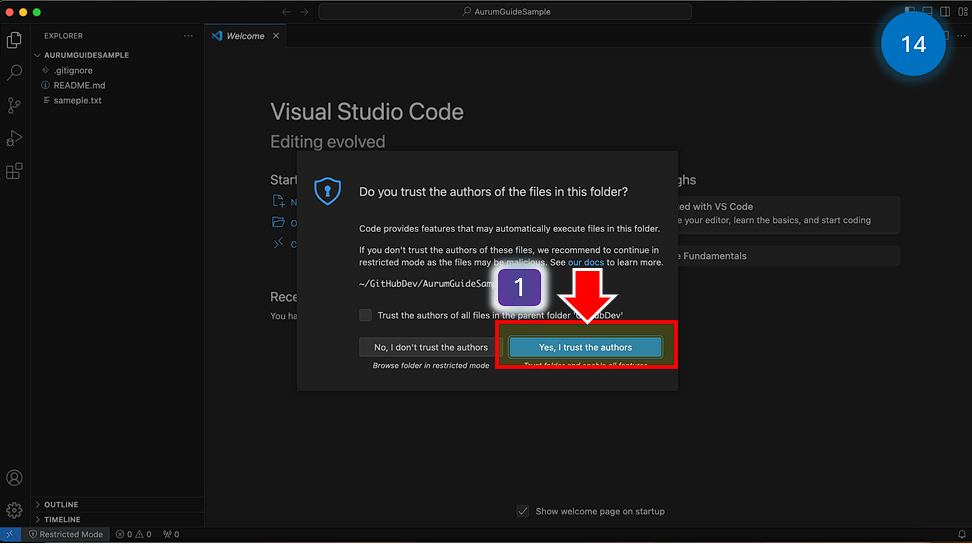Select the Welcome editor tab
Screen dimensions: 972x544
245,36
